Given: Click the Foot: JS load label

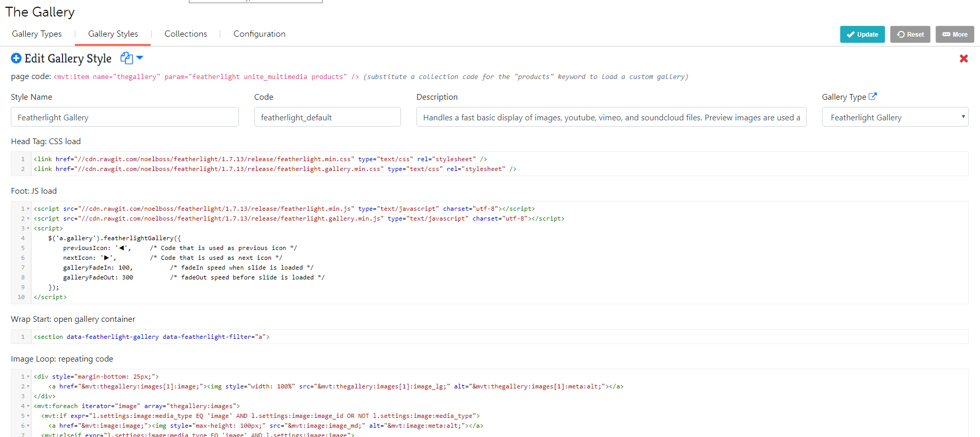Looking at the screenshot, I should pyautogui.click(x=34, y=191).
